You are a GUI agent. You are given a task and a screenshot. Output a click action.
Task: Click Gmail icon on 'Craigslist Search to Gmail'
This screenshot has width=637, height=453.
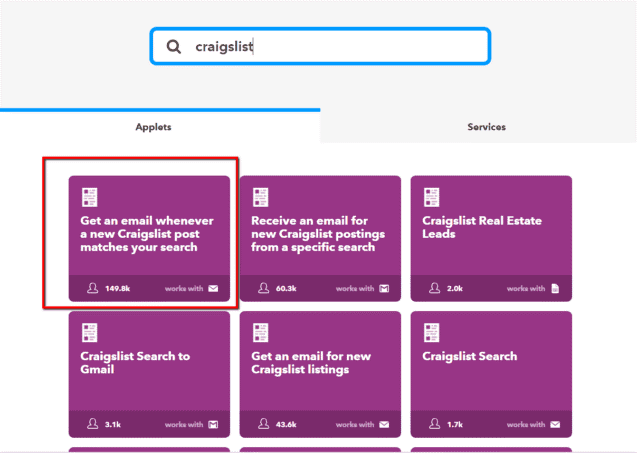213,425
